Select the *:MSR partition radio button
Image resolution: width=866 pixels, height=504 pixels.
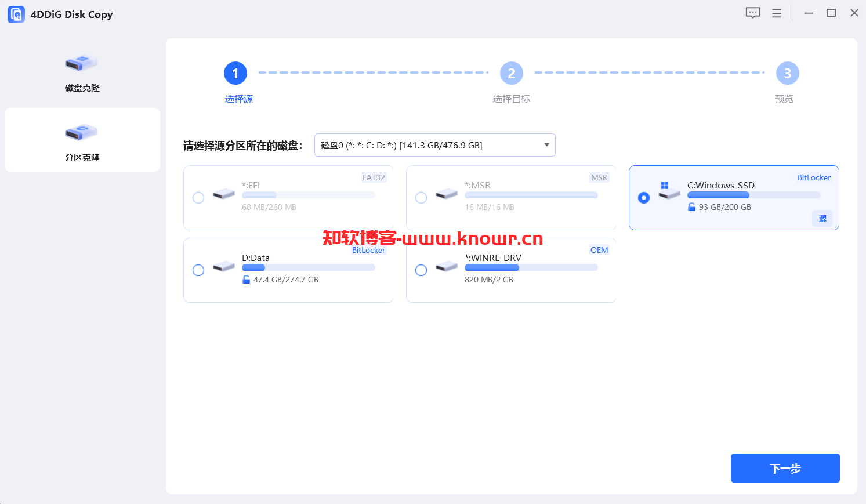(421, 198)
